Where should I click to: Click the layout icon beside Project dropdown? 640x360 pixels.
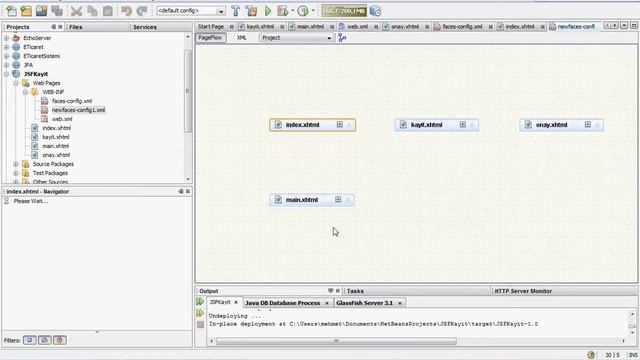pos(342,38)
